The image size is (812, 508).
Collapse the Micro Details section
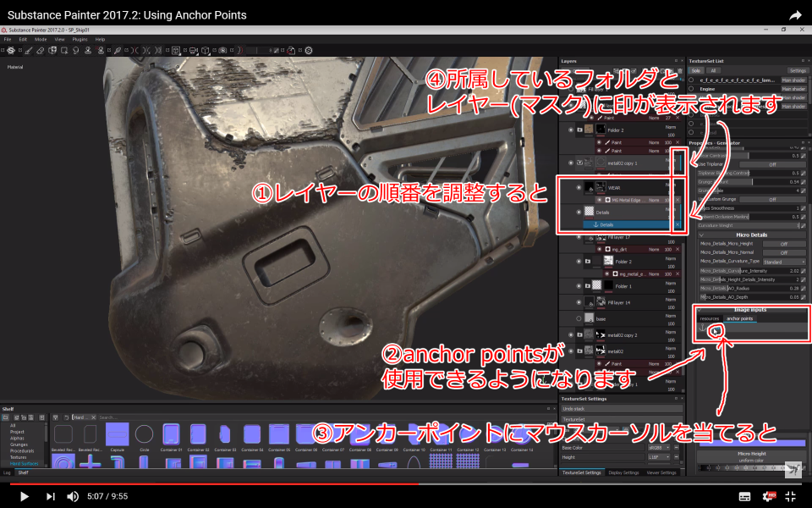click(702, 235)
